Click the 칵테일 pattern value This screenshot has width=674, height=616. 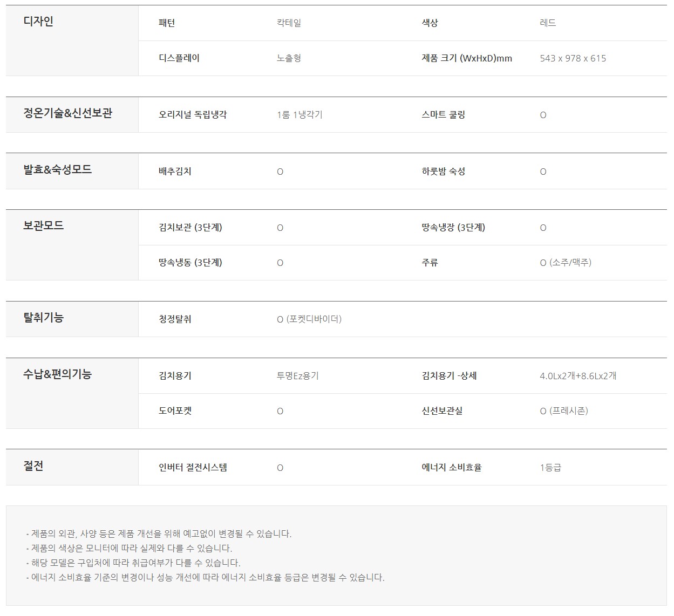coord(289,23)
